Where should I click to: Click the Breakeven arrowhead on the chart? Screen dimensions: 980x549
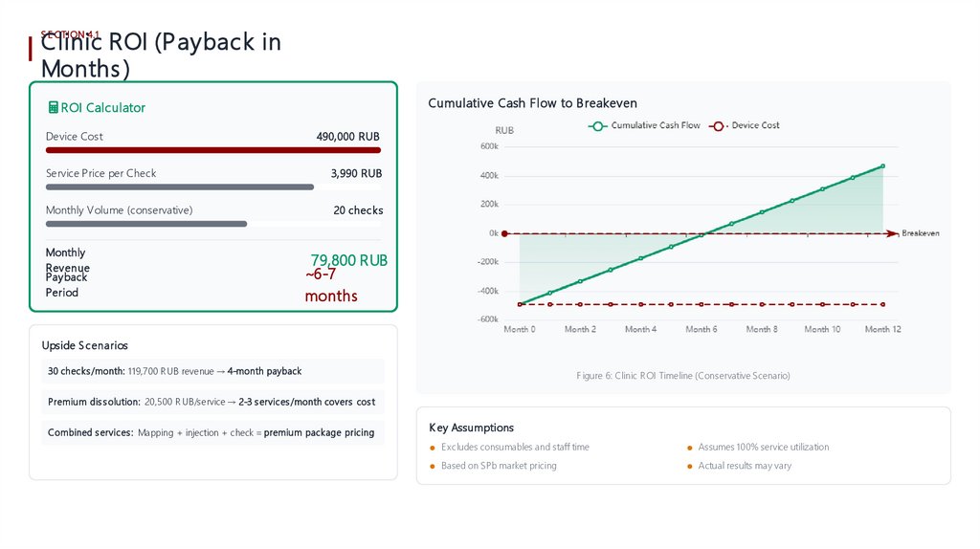(893, 232)
